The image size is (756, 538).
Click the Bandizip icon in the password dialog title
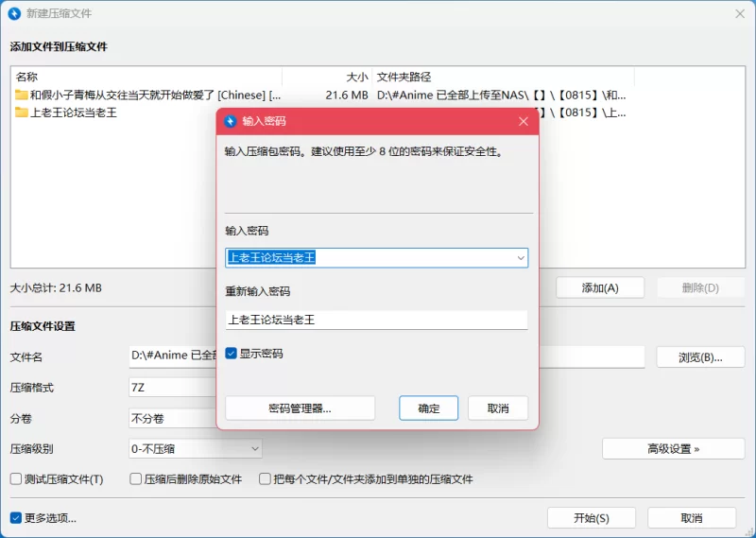[x=231, y=121]
